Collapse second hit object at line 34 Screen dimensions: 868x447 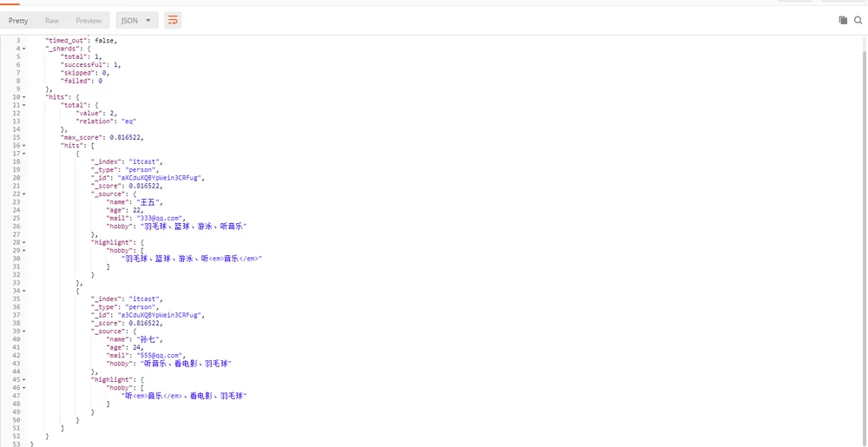pyautogui.click(x=23, y=291)
